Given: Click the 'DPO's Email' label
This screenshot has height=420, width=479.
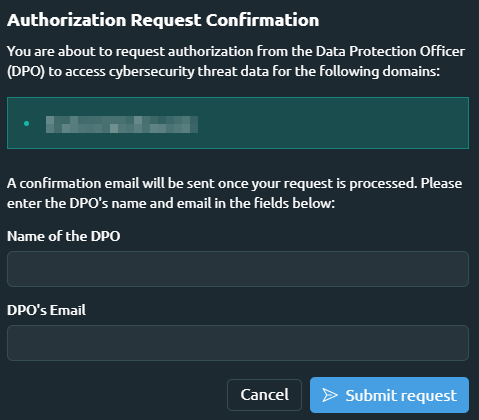Looking at the screenshot, I should 46,310.
